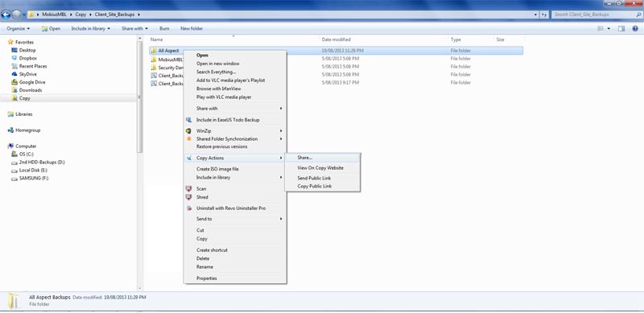Expand the Send to submenu
The image size is (644, 313).
234,219
